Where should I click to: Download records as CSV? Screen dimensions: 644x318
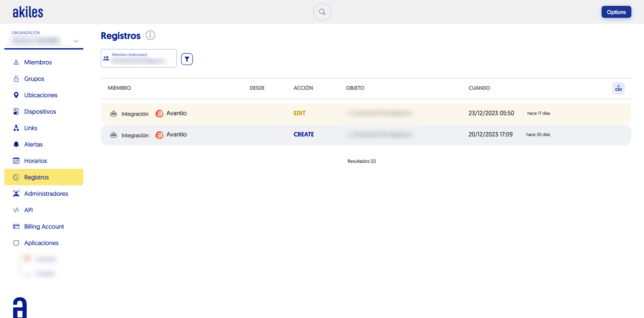pyautogui.click(x=618, y=88)
